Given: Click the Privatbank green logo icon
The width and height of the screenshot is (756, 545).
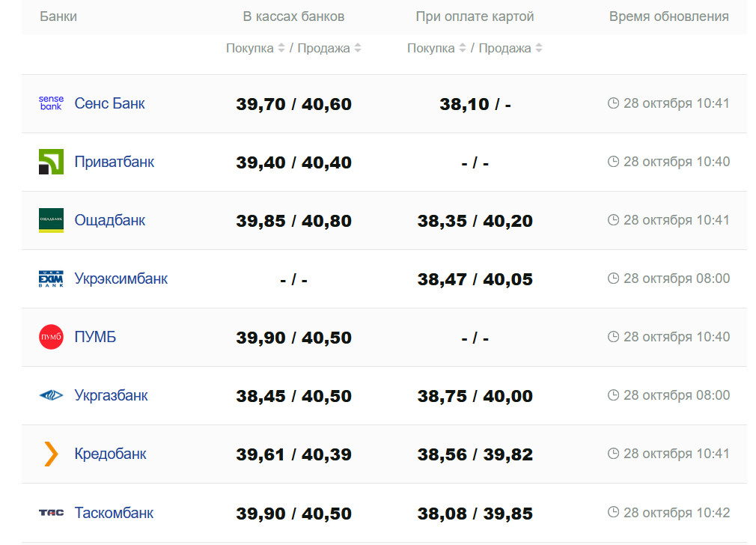Looking at the screenshot, I should click(51, 162).
